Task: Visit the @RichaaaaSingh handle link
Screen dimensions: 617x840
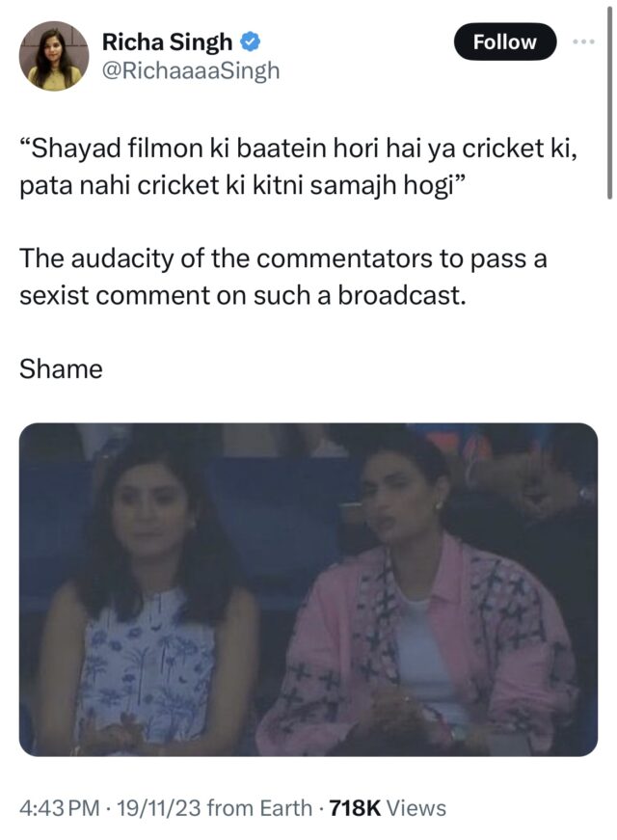Action: [191, 69]
